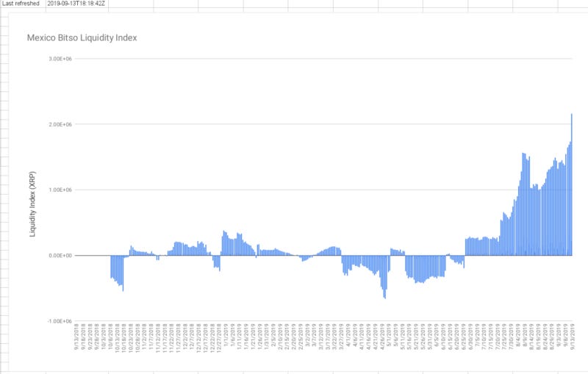Click the 3.00E+06 y-axis label
588x374 pixels.
coord(60,59)
